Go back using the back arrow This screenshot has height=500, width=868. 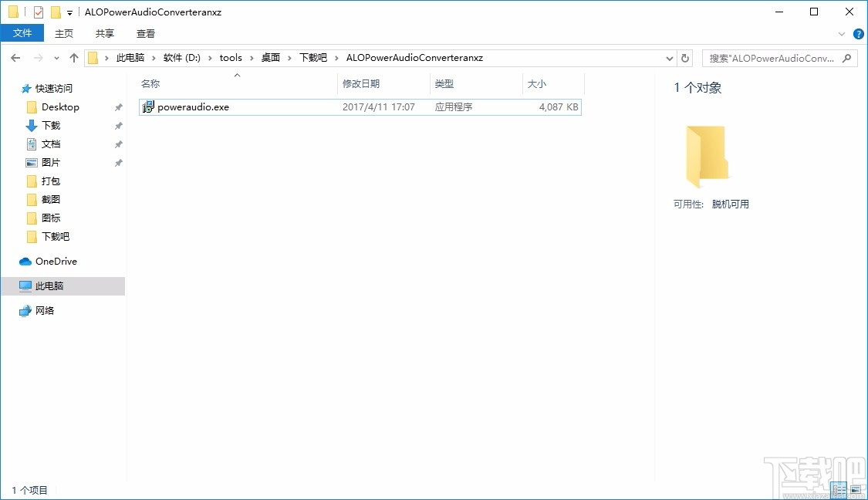point(15,57)
